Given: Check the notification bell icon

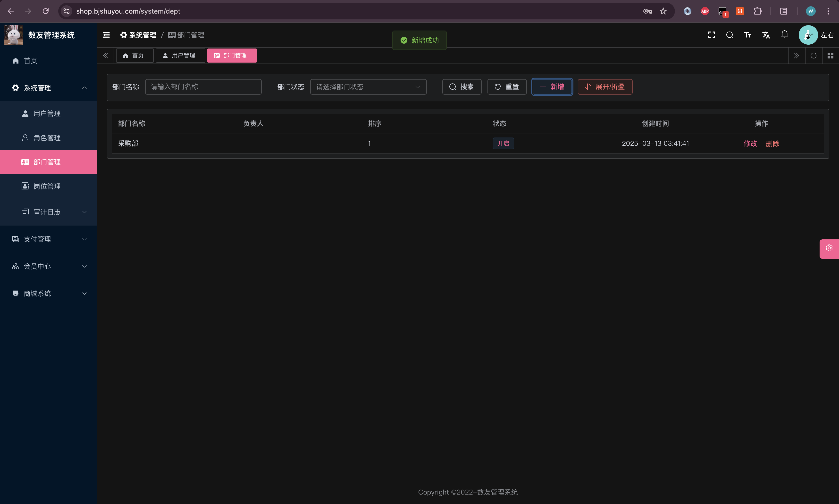Looking at the screenshot, I should [x=785, y=34].
